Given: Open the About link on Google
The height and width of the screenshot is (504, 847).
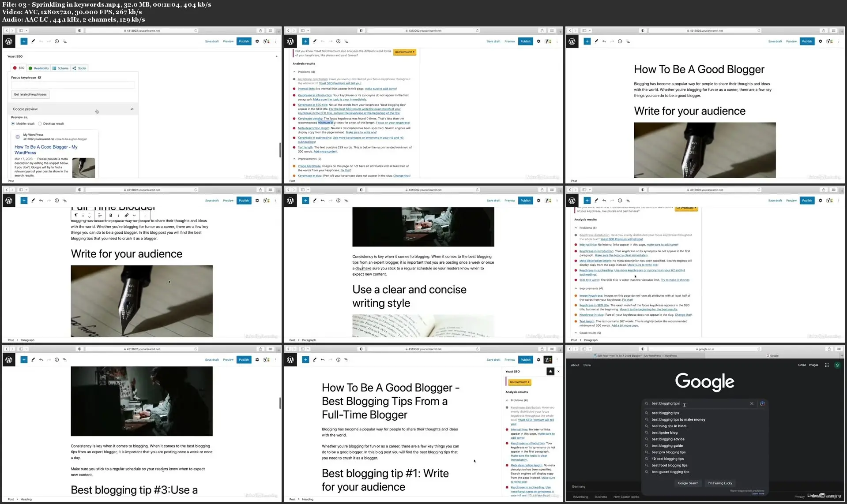Looking at the screenshot, I should point(575,365).
